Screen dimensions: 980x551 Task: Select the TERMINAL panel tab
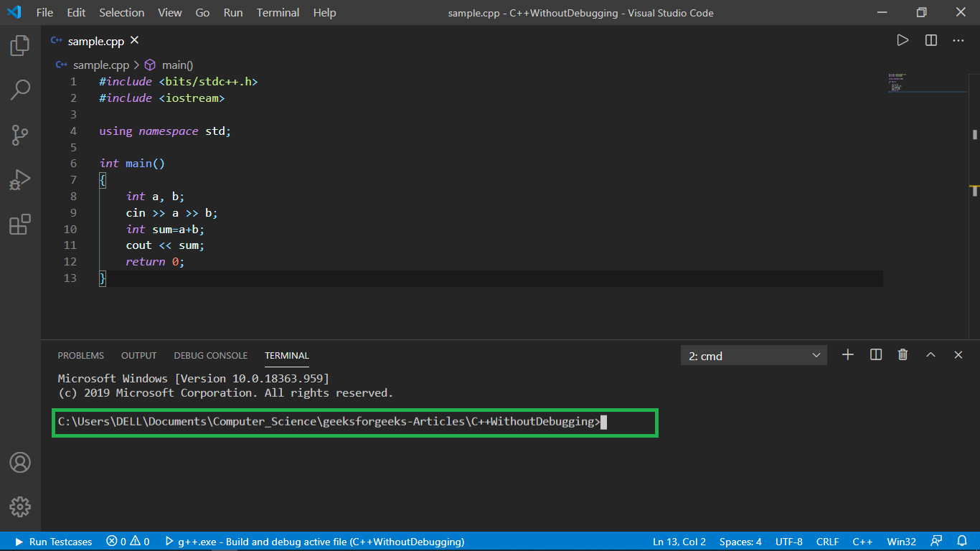point(287,355)
